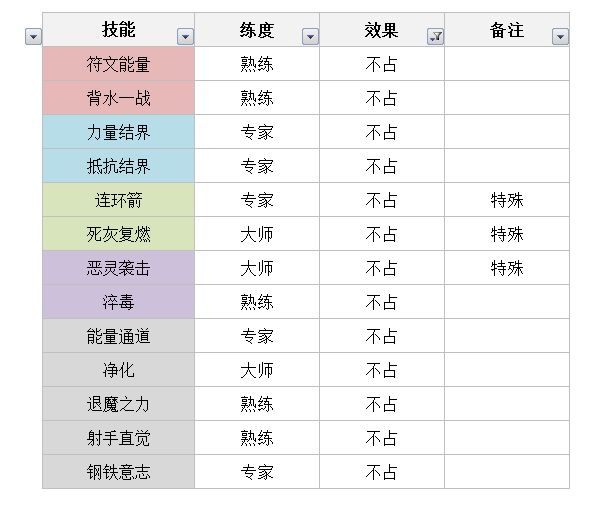Screen dimensions: 613x507
Task: Select the pink 背水一战 cell
Action: (x=118, y=99)
